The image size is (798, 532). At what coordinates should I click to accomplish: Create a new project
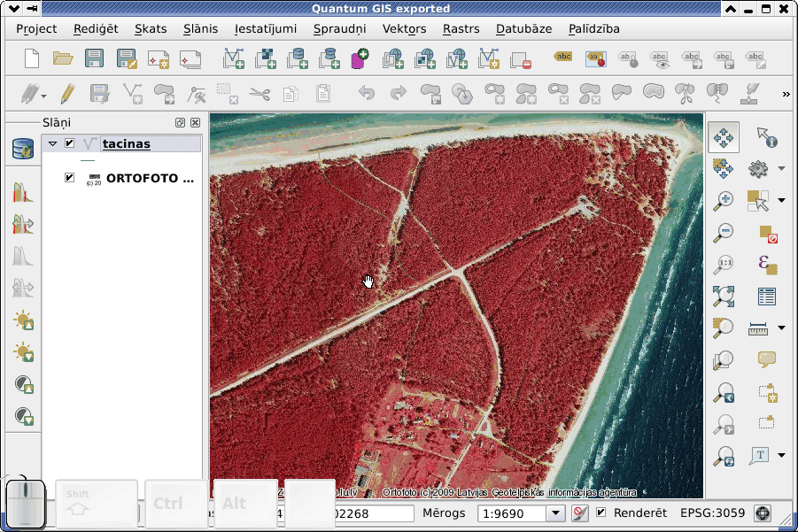32,59
